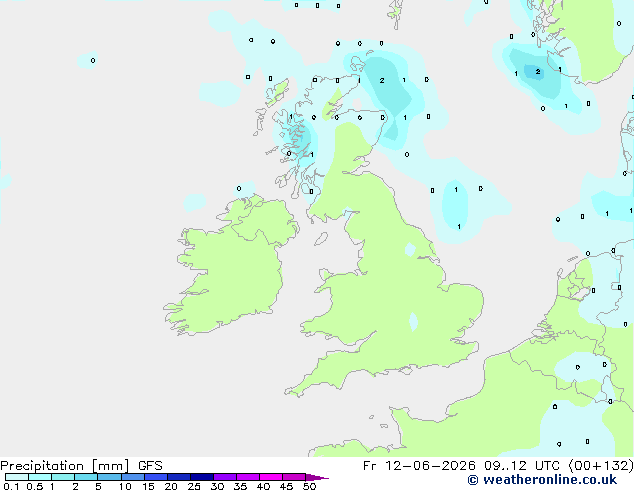Viewport: 634px width, 490px height.
Task: Select the 0.1–0.5 mm lightest legend swatch
Action: tap(17, 477)
